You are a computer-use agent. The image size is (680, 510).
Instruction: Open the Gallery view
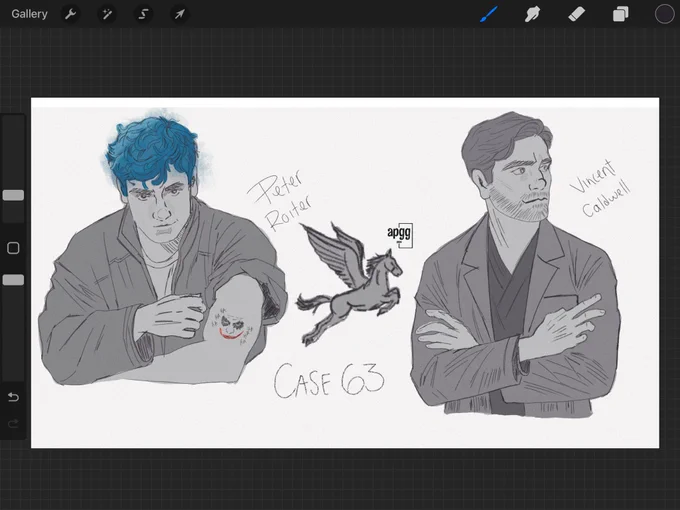point(29,14)
